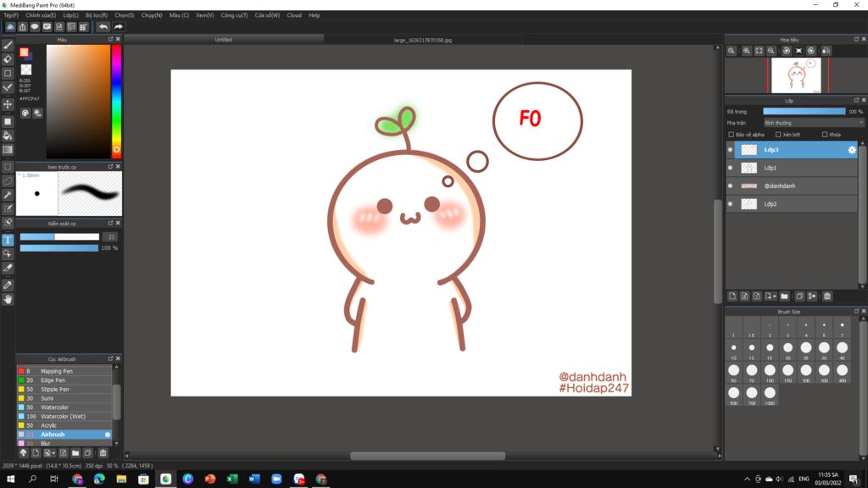Viewport: 868px width, 488px height.
Task: Open File Explorer from taskbar
Action: click(121, 479)
